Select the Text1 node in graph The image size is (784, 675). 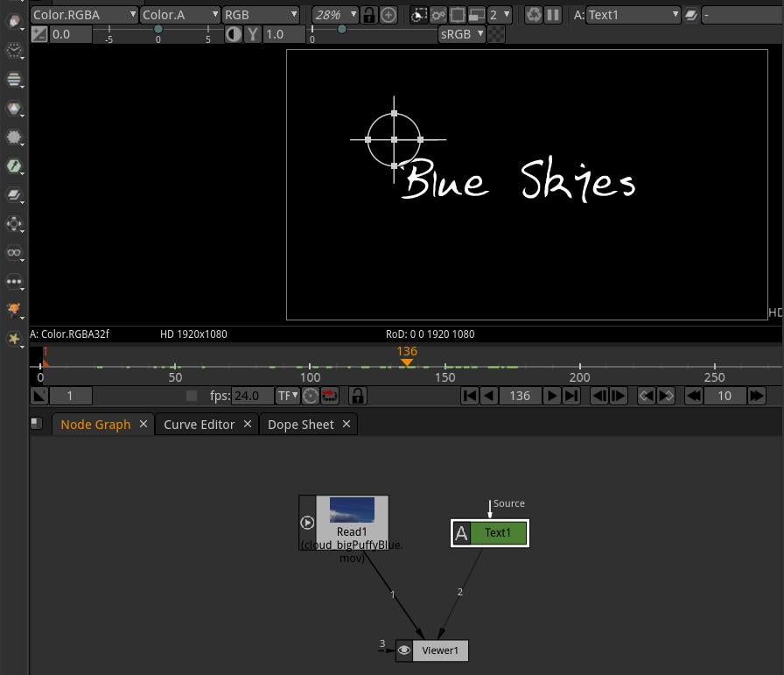coord(497,533)
